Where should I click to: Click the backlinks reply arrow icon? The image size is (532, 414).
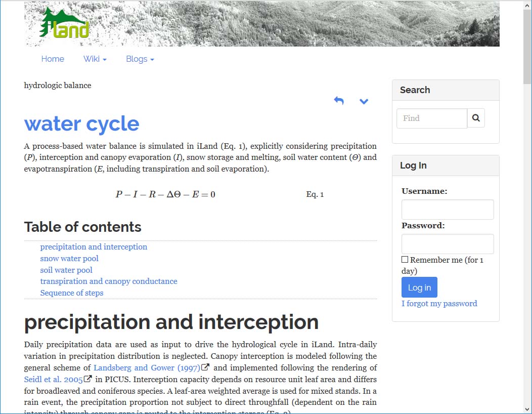pyautogui.click(x=339, y=101)
